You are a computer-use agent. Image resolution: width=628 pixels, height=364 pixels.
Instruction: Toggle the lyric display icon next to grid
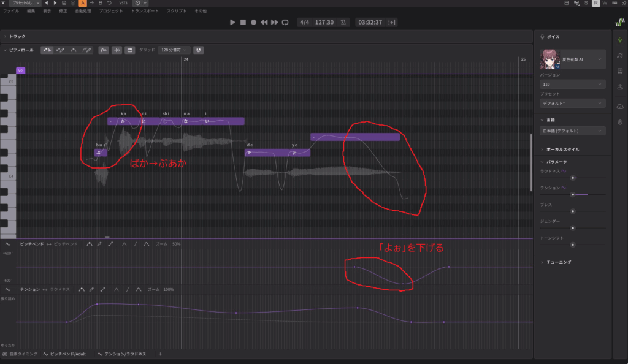click(x=130, y=50)
